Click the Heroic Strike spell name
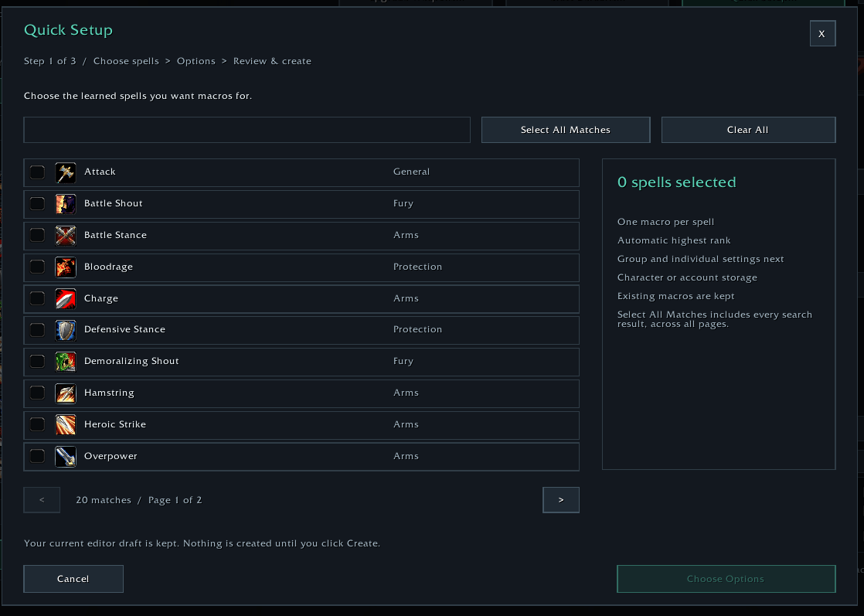Image resolution: width=864 pixels, height=616 pixels. (115, 424)
